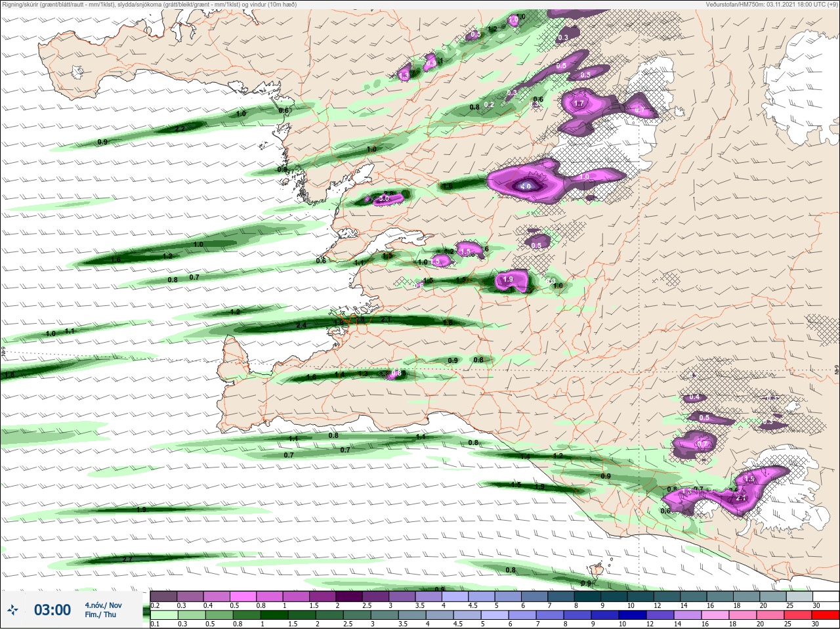Click the 'Fim./ Thu' weekday text
Image resolution: width=840 pixels, height=629 pixels.
100,615
